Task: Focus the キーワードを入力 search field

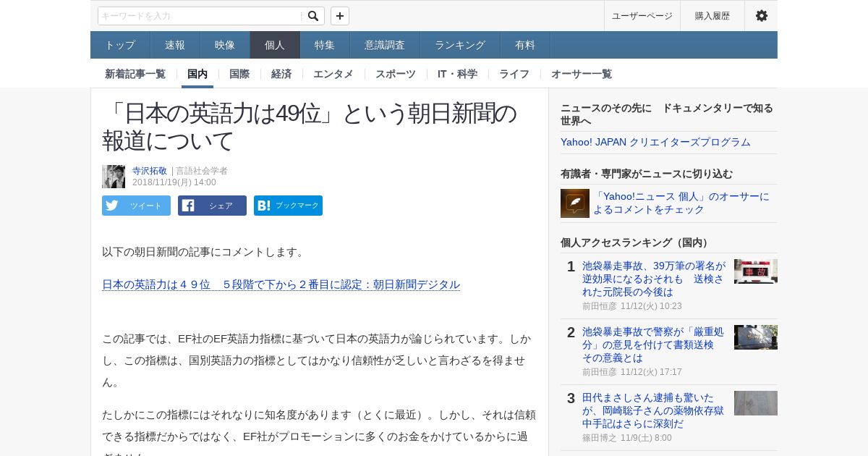Action: pos(200,16)
